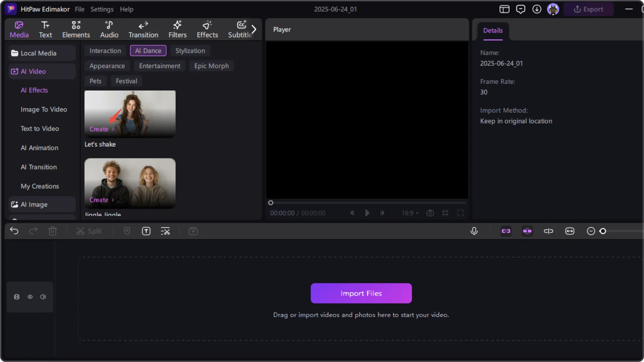Open the Transition tab

(x=143, y=29)
